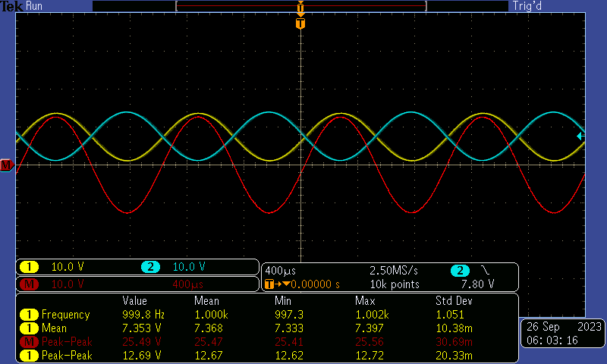Click the 06:03:16 time display
The height and width of the screenshot is (364, 607).
tap(552, 340)
